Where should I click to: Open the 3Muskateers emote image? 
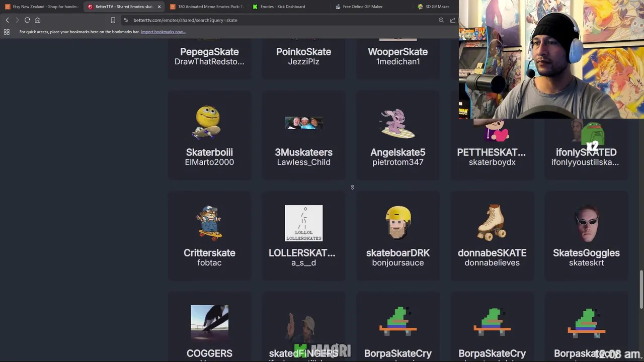304,123
